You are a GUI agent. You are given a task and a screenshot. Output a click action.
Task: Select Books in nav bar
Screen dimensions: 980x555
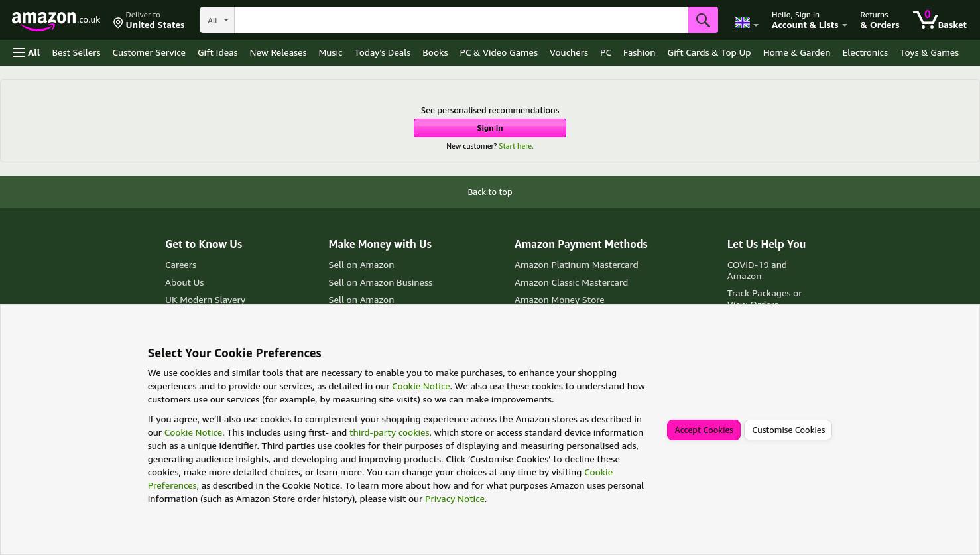(435, 52)
